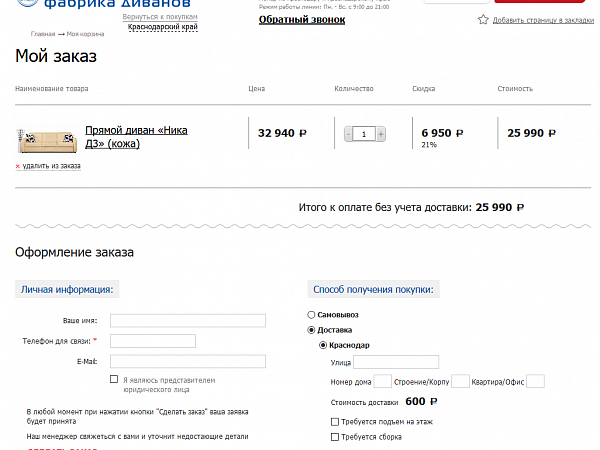Viewport: 600px width, 450px height.
Task: Click the red X remove-item icon
Action: click(x=17, y=166)
